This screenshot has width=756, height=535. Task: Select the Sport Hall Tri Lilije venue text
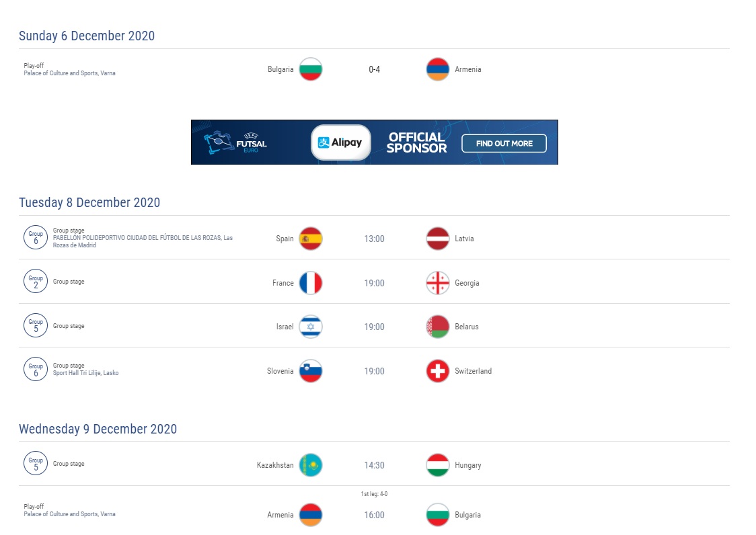(x=86, y=373)
